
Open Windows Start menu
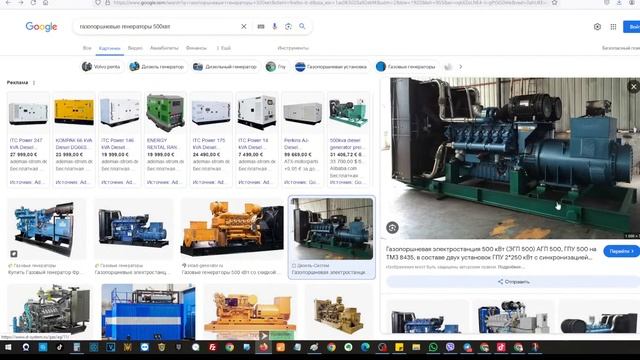pos(8,347)
